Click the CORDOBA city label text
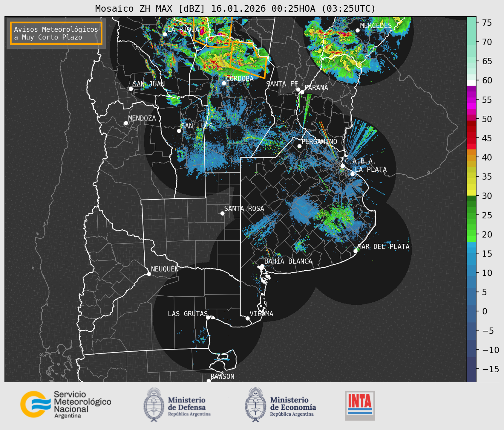 (240, 79)
